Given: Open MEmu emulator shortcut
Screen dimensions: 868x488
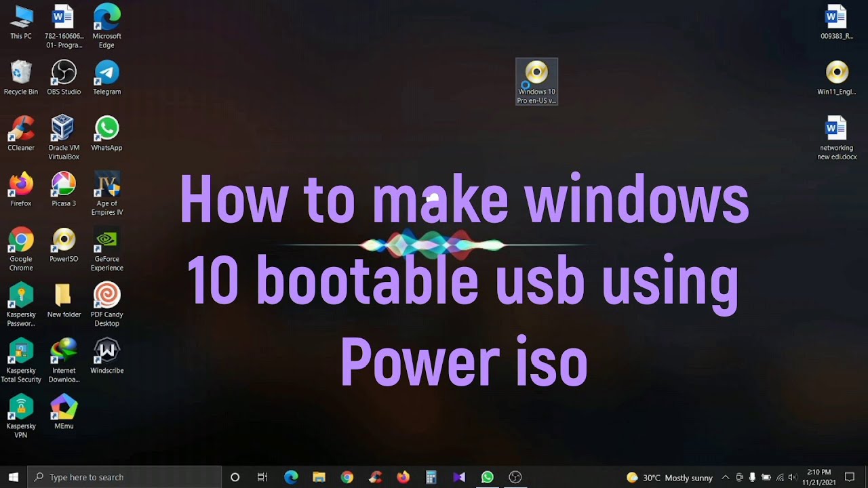Looking at the screenshot, I should pos(64,412).
